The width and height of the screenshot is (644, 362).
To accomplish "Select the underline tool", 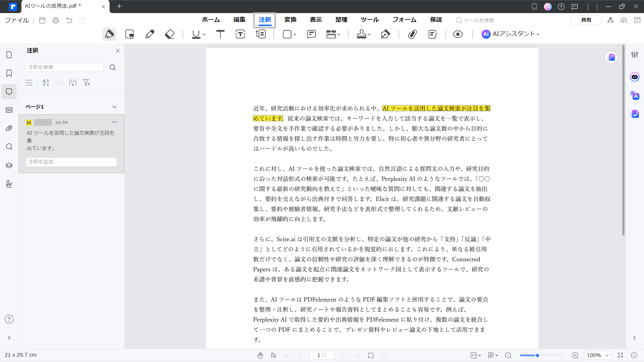I will point(196,34).
